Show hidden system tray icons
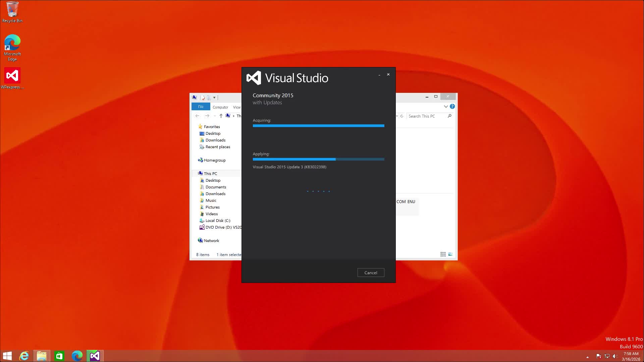The width and height of the screenshot is (644, 362). 587,357
